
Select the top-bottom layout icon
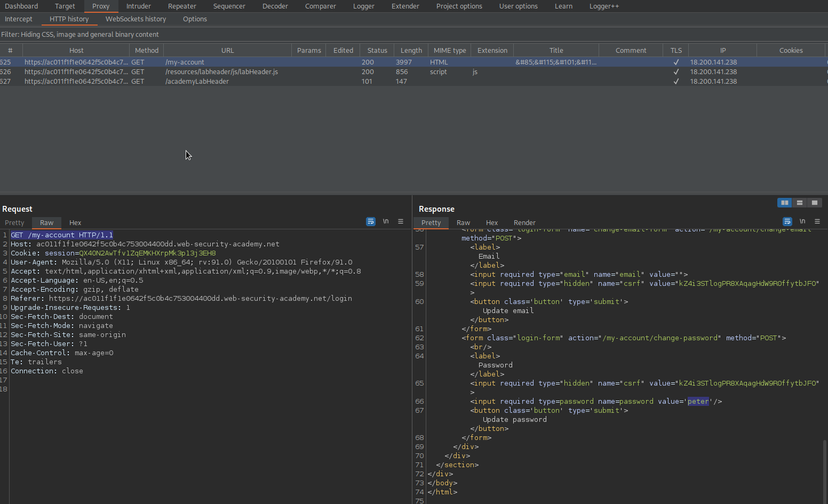coord(800,203)
